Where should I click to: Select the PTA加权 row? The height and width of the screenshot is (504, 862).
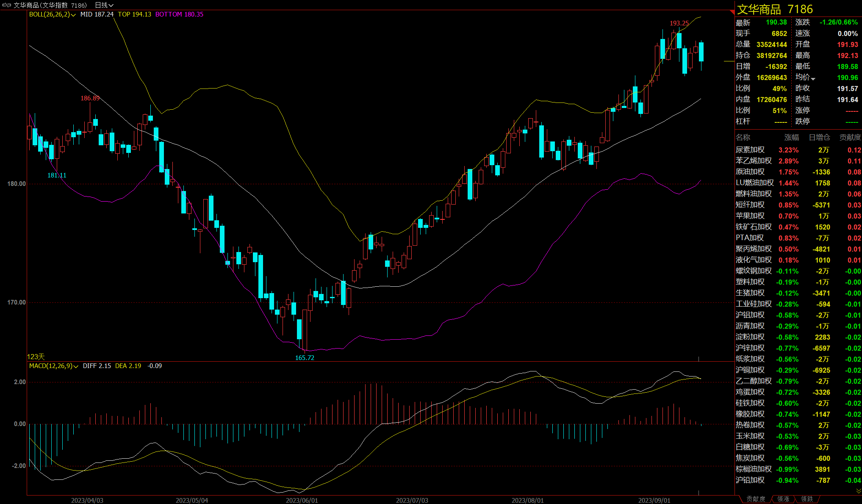(798, 238)
